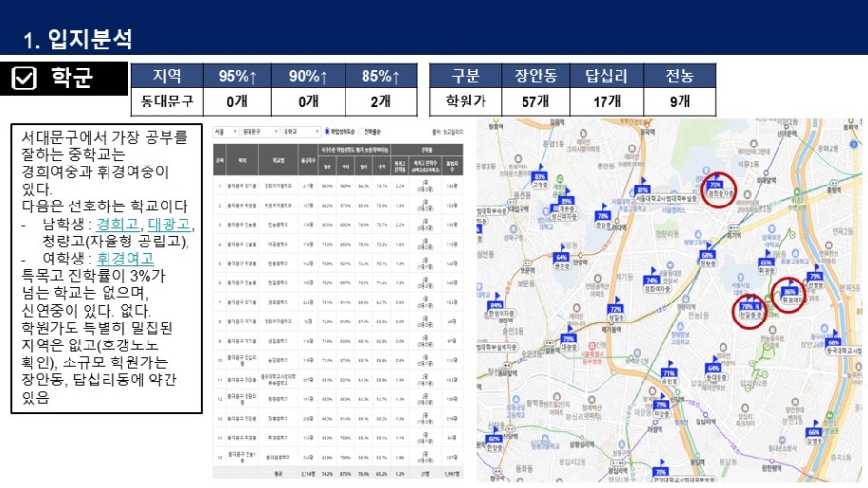The width and height of the screenshot is (868, 488).
Task: Click the 64% 동대문중 flag marker
Action: click(x=714, y=368)
